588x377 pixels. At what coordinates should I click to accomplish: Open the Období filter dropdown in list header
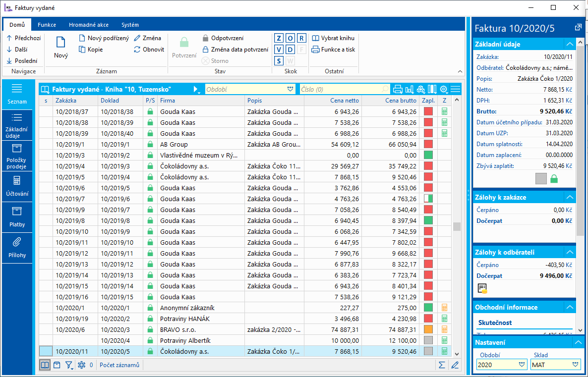[x=290, y=89]
